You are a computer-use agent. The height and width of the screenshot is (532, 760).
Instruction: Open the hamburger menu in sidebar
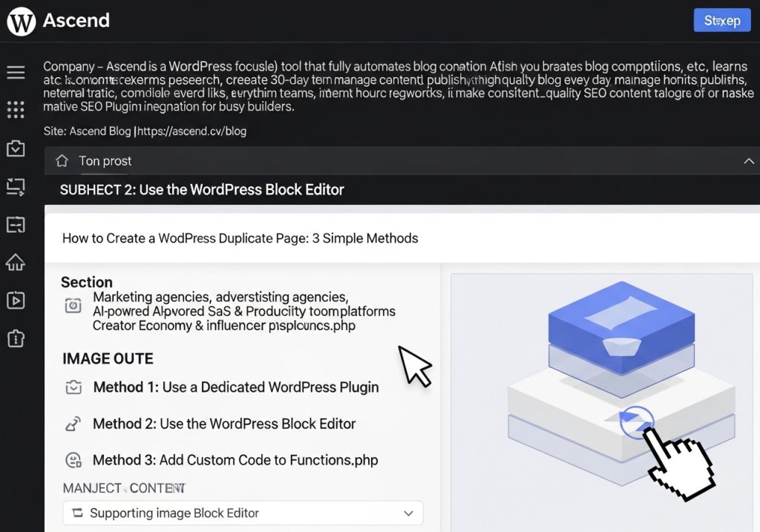pos(16,72)
